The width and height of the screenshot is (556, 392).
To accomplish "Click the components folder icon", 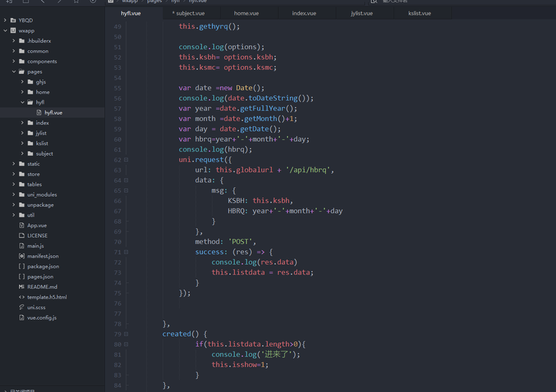I will pos(22,61).
